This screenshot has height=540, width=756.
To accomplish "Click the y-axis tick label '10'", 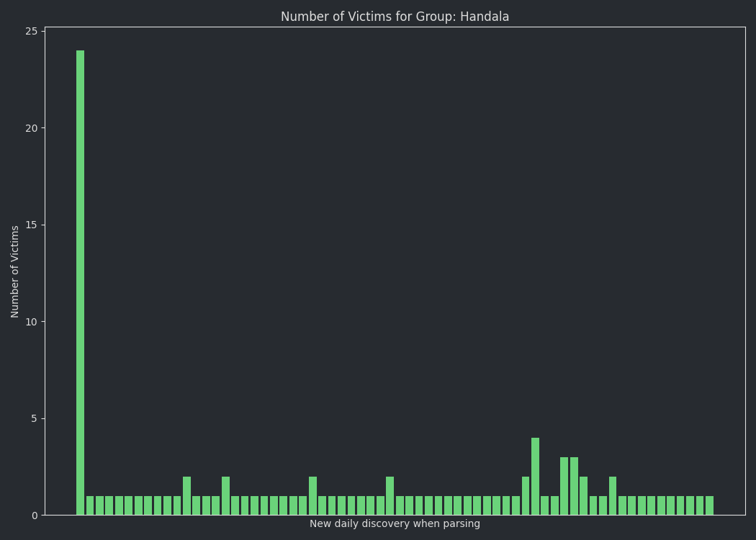I will [32, 322].
